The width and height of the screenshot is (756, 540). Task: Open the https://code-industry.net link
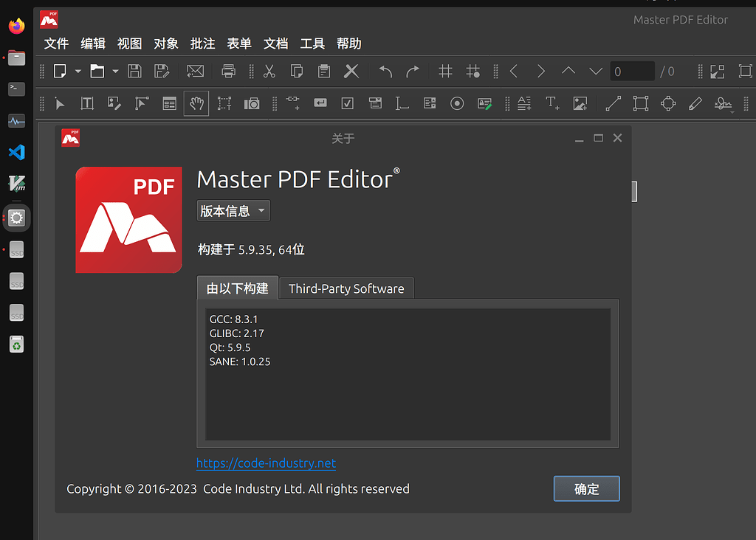pyautogui.click(x=266, y=463)
